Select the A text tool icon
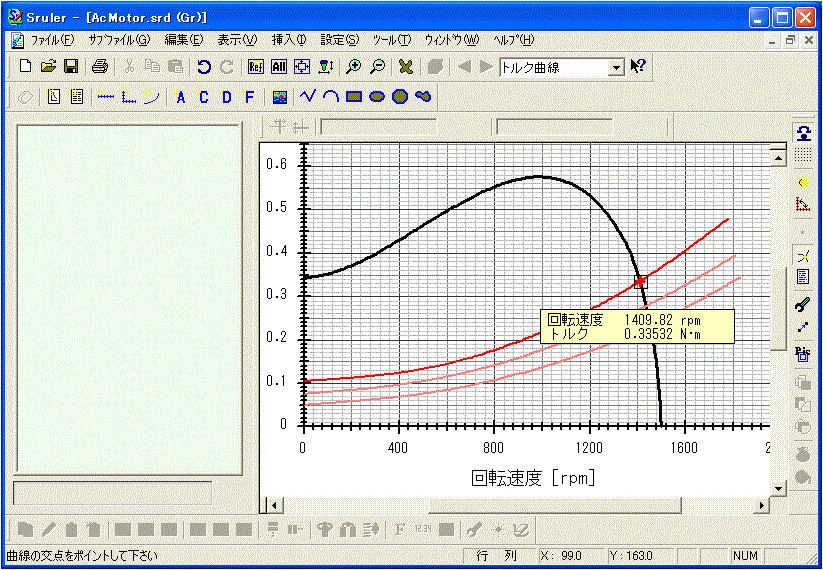Screen dimensions: 823x570 181,97
